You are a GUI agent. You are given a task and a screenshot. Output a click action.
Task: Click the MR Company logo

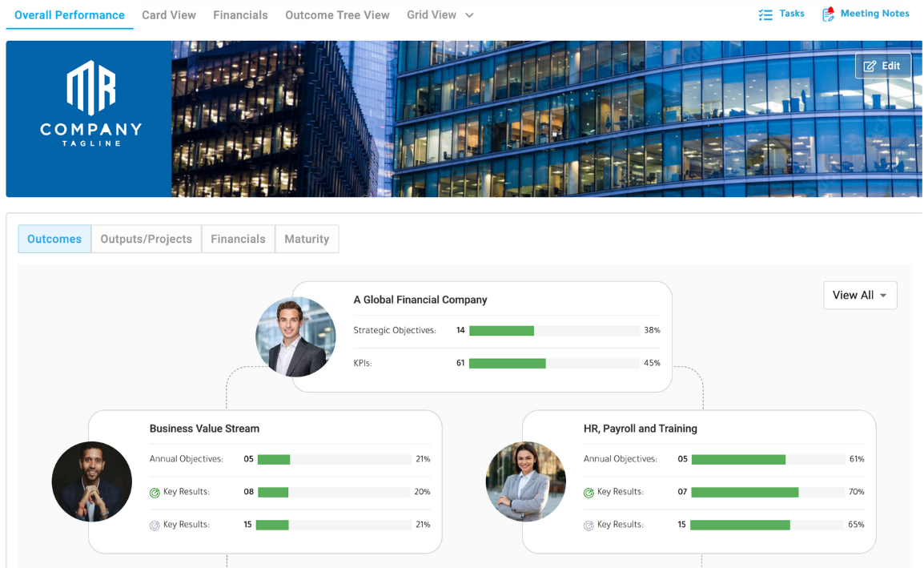[90, 103]
